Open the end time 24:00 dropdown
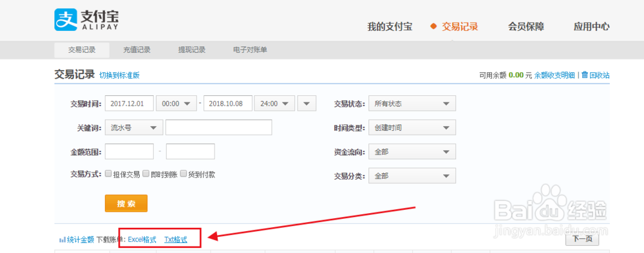 (x=275, y=104)
